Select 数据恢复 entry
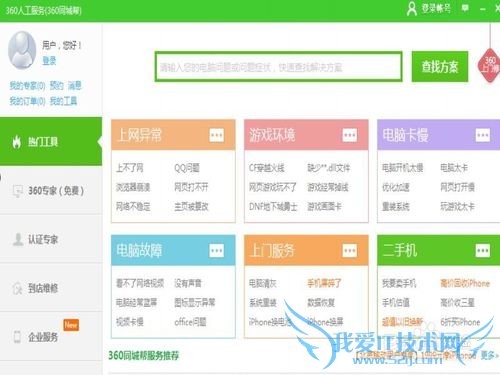This screenshot has width=500, height=375. point(321,302)
